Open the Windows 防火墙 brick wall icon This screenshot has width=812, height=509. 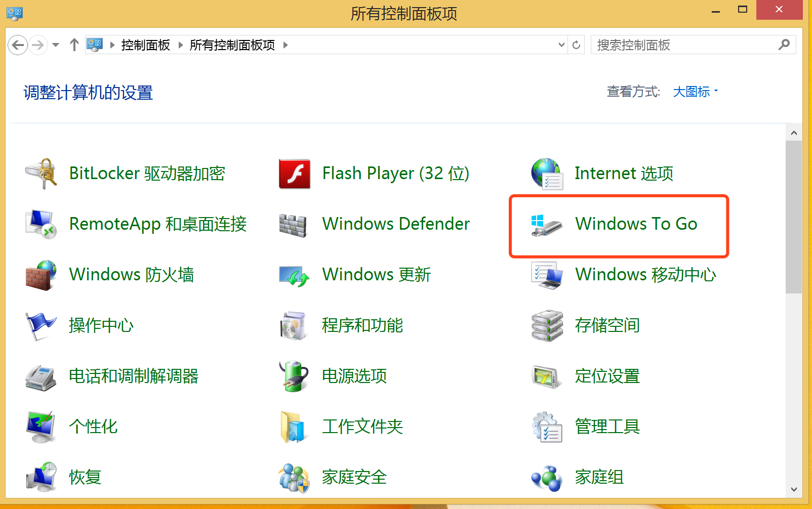(x=41, y=275)
